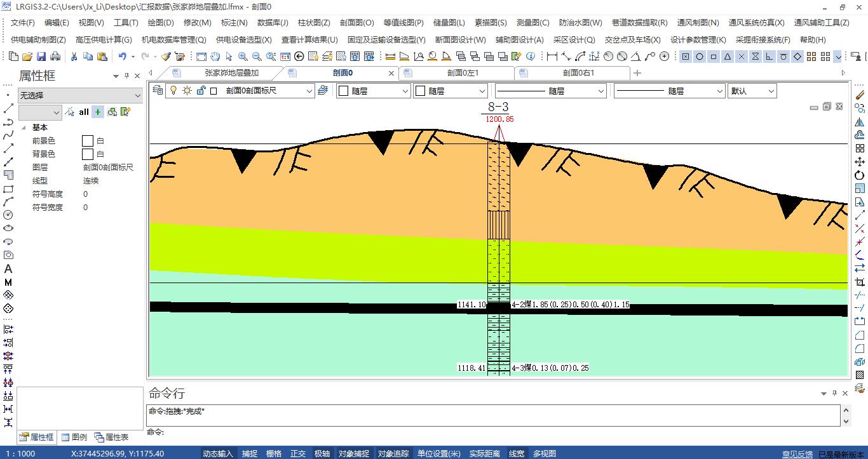Viewport: 868px width, 459px height.
Task: Click the format painter brush icon
Action: (x=166, y=57)
